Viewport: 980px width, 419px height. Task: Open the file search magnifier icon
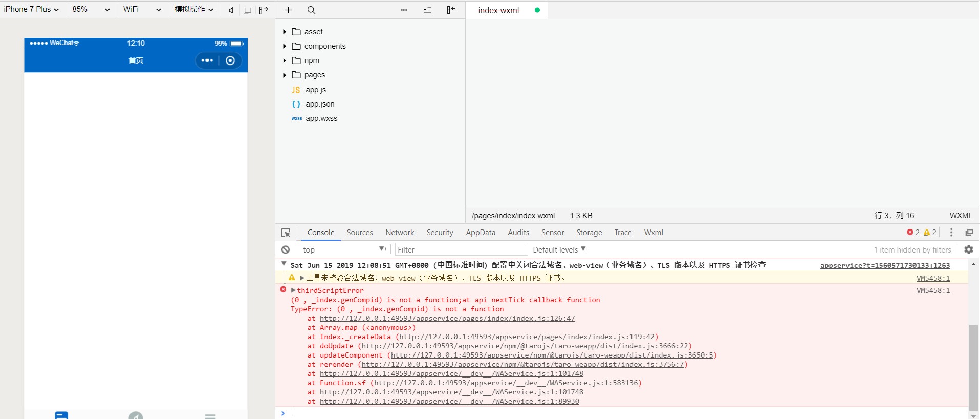click(311, 10)
